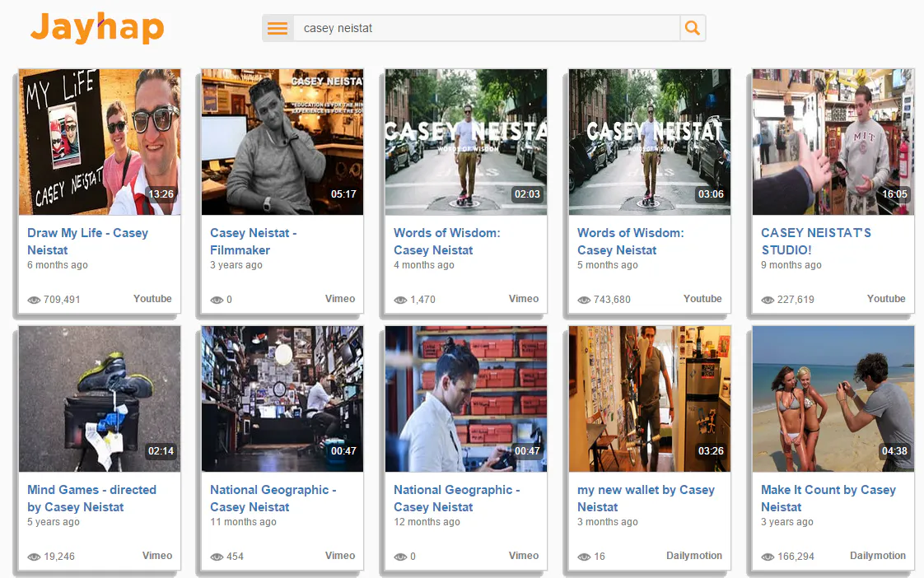The width and height of the screenshot is (924, 578).
Task: Click the eye views icon beside 166,294
Action: [x=768, y=557]
